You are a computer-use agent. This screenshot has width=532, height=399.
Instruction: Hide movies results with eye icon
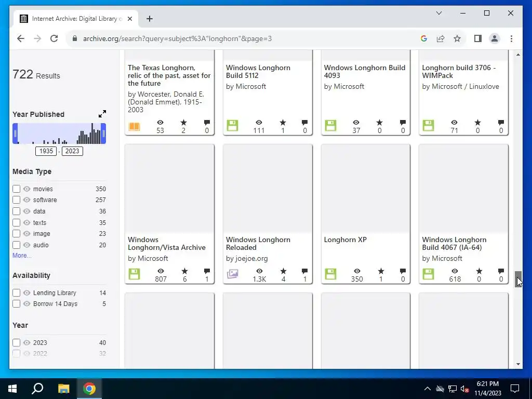pos(27,189)
